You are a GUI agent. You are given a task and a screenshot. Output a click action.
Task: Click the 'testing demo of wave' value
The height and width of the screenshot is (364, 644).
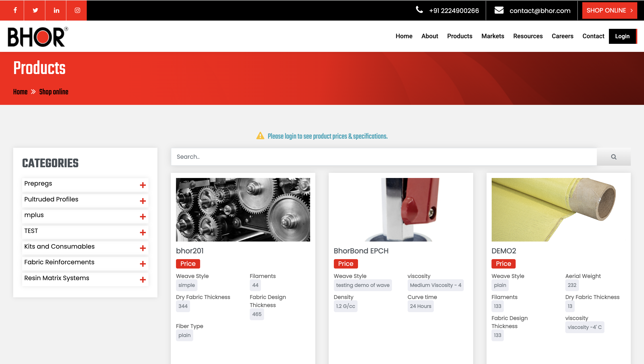click(362, 285)
